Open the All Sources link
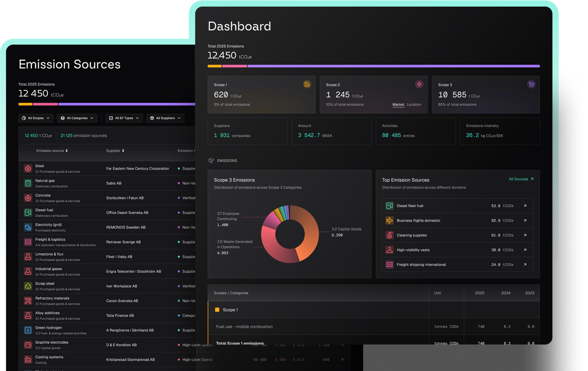588x371 pixels. pyautogui.click(x=521, y=179)
